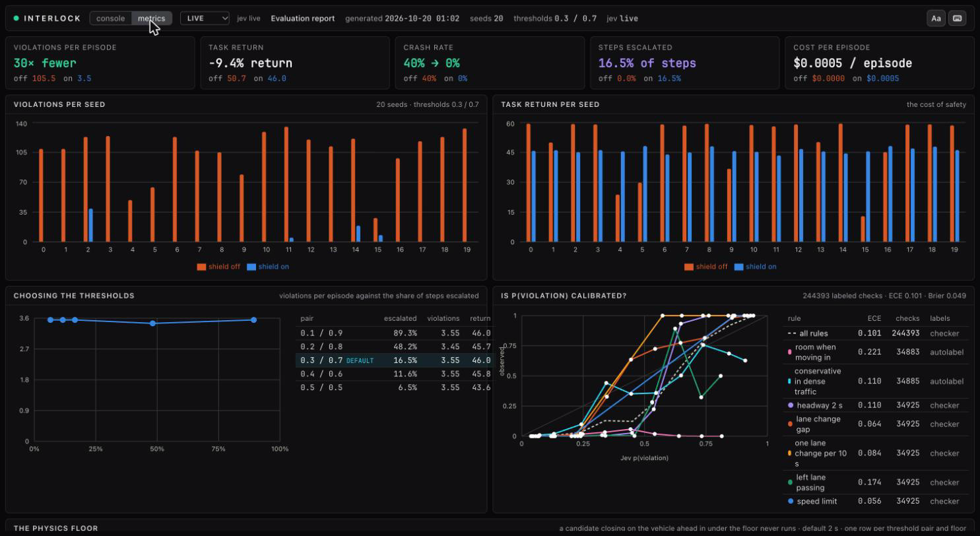Toggle "shield off" legend under Task Return Per Seed
Image resolution: width=980 pixels, height=536 pixels.
pyautogui.click(x=706, y=267)
